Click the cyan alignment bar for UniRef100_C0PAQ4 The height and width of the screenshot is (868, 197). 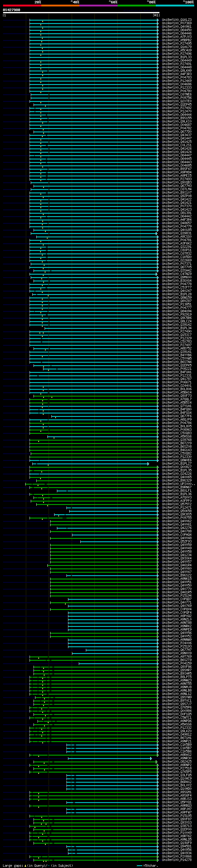[x=115, y=535]
